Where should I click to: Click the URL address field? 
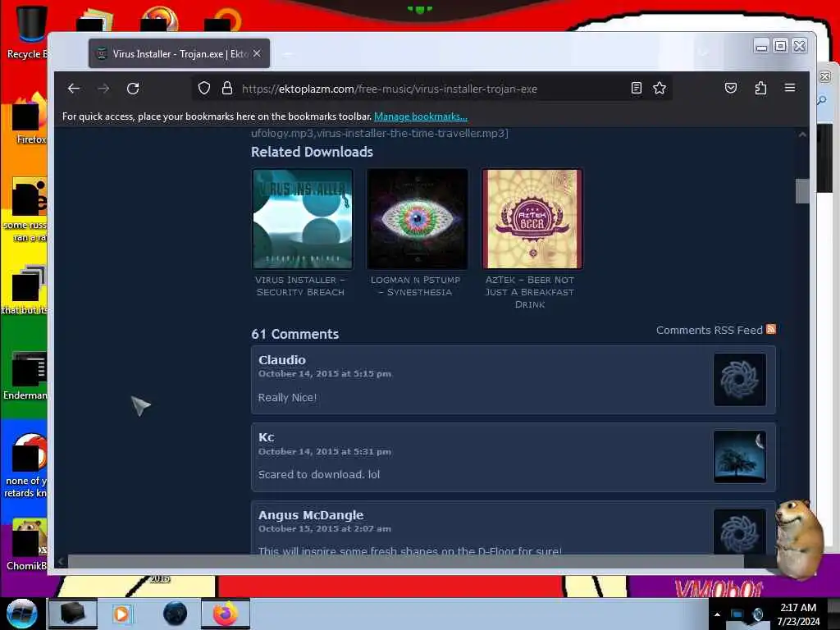(431, 89)
